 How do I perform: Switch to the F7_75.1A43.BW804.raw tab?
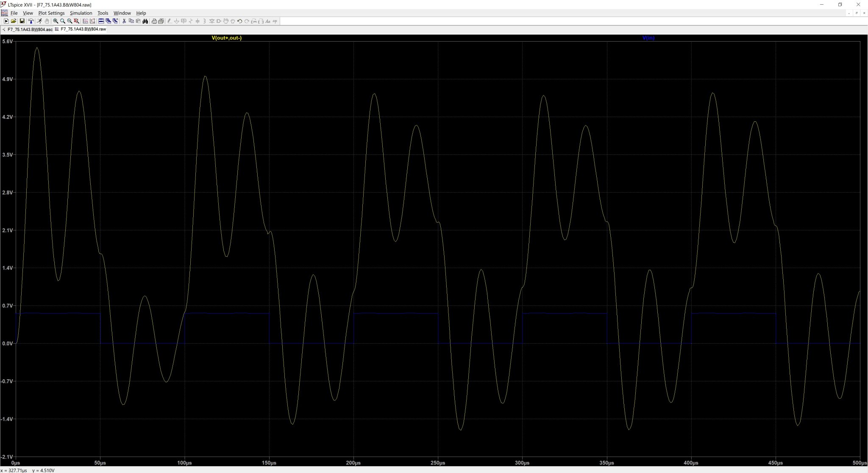pyautogui.click(x=81, y=30)
